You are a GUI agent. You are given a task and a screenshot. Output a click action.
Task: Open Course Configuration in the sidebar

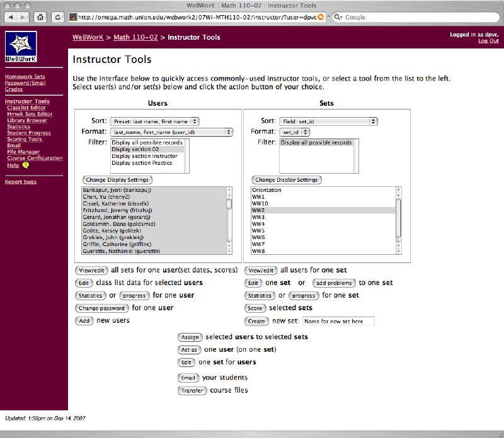pos(35,158)
